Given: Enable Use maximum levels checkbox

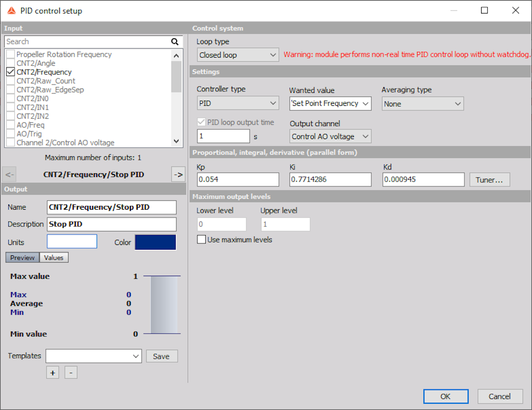Looking at the screenshot, I should click(201, 240).
